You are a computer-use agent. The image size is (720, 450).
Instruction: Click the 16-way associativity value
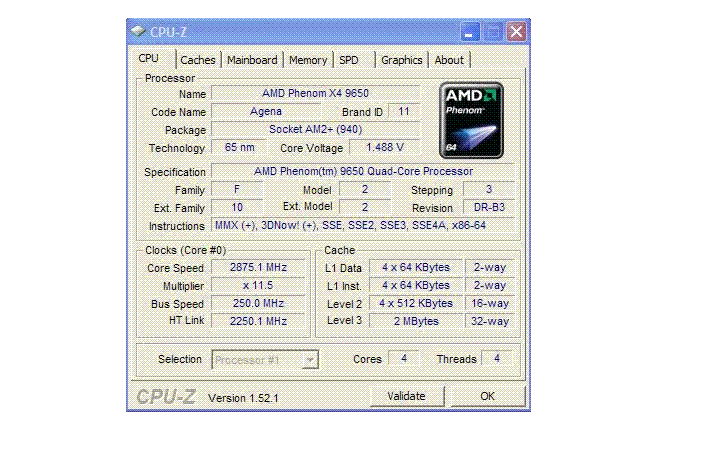(490, 303)
